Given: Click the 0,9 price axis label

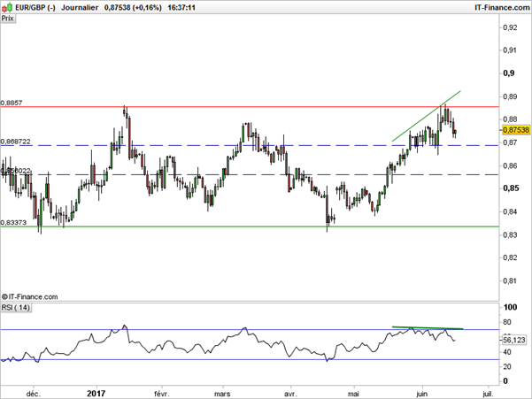Looking at the screenshot, I should [509, 73].
